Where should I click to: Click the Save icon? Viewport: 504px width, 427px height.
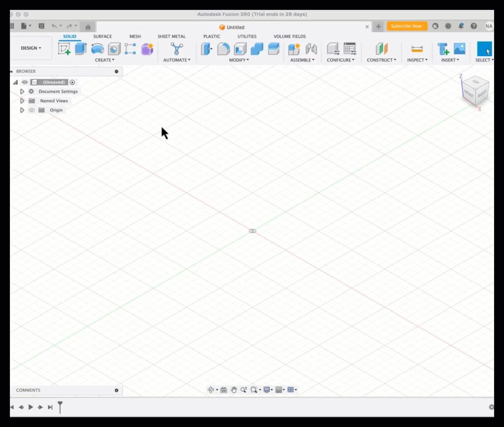(41, 26)
